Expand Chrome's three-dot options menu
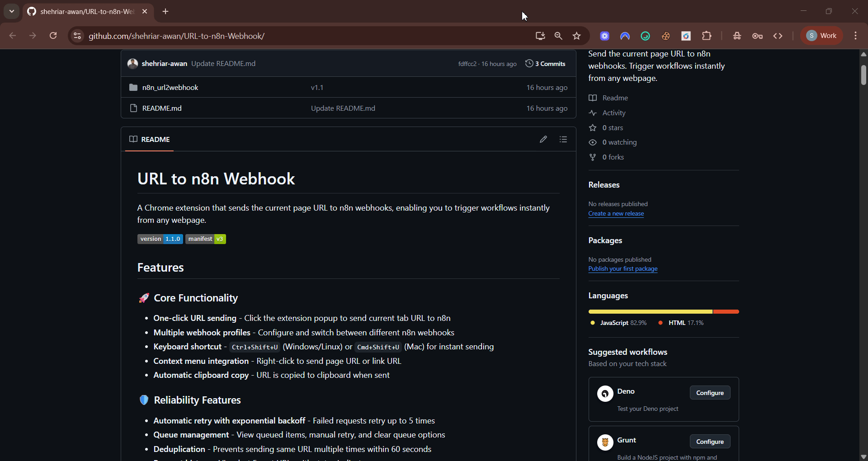868x461 pixels. (x=856, y=36)
